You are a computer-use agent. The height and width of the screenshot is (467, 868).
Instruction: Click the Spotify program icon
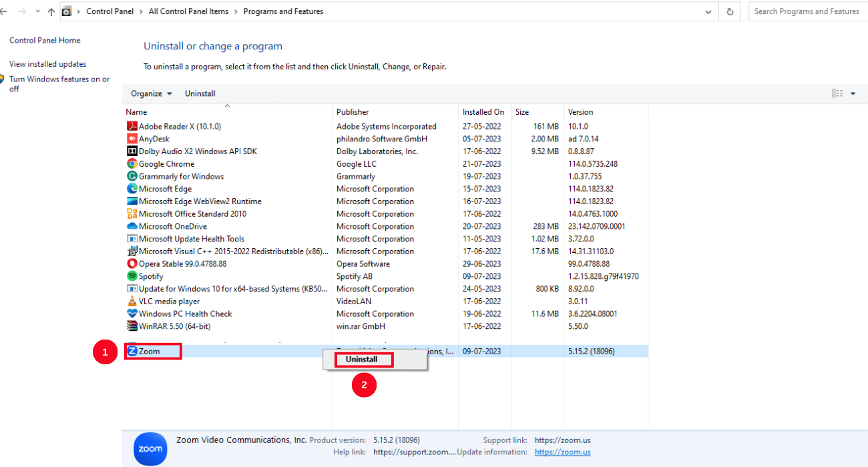(x=132, y=276)
